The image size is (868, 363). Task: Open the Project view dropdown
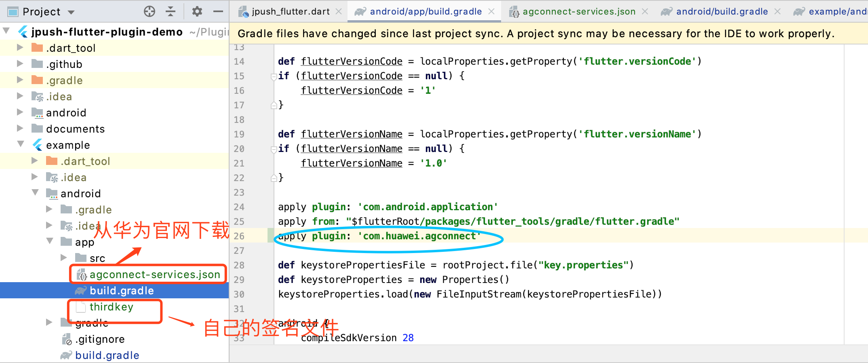pos(71,12)
